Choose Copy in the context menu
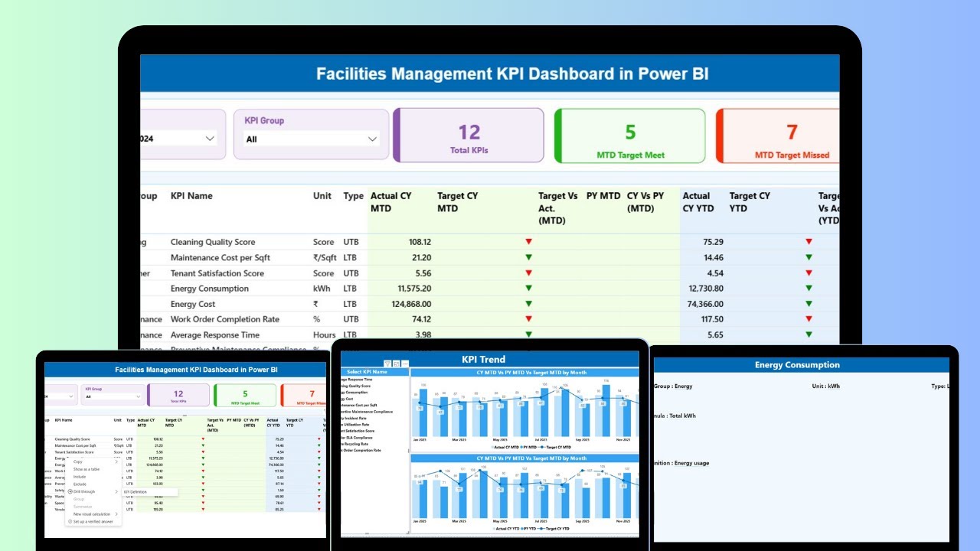The height and width of the screenshot is (551, 980). pos(77,461)
